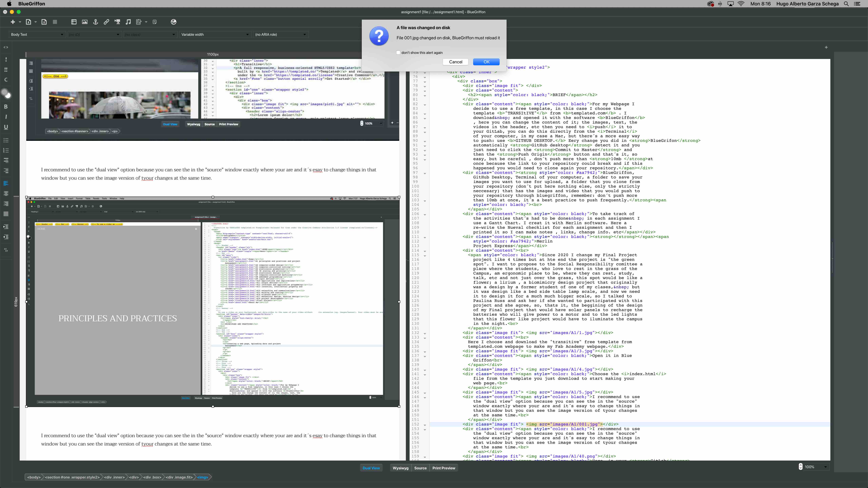
Task: Click the insert table icon
Action: [74, 22]
